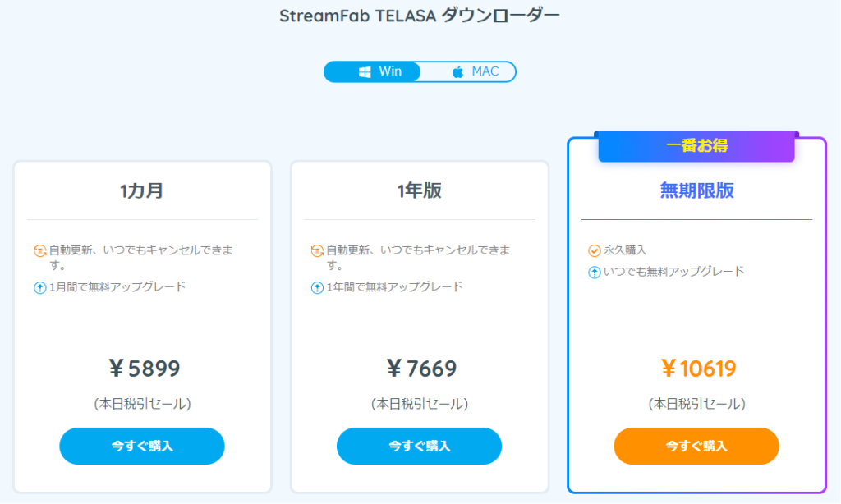Purchase 無期限版 with orange 今すぐ購入 button

pyautogui.click(x=696, y=446)
